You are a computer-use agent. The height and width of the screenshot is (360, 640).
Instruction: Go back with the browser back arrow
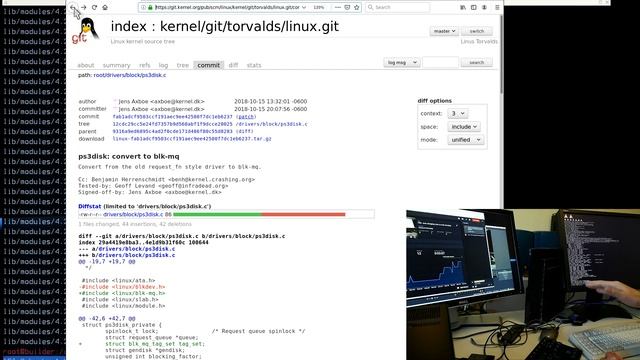73,7
